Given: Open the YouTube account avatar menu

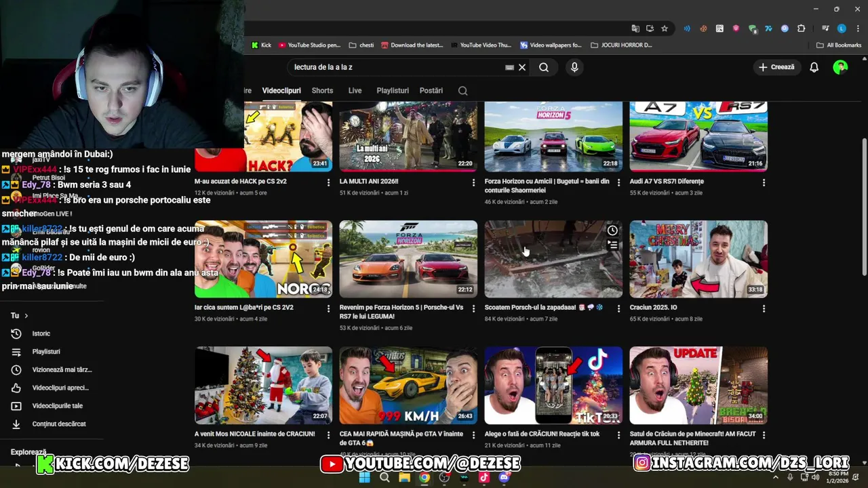Looking at the screenshot, I should [x=840, y=67].
